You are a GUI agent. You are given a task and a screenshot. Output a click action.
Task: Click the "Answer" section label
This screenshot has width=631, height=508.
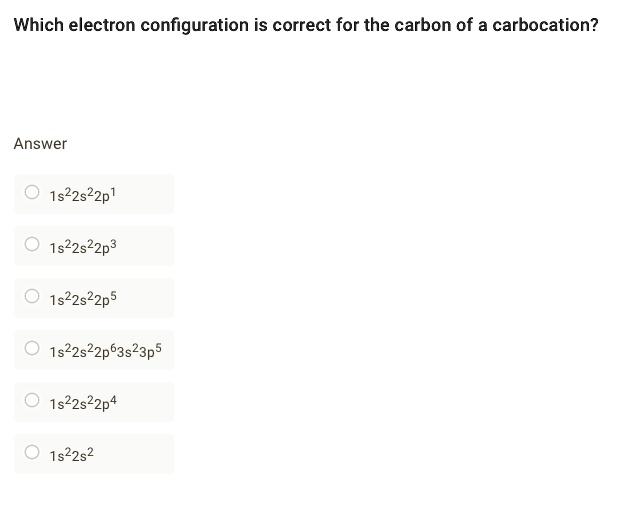[40, 144]
